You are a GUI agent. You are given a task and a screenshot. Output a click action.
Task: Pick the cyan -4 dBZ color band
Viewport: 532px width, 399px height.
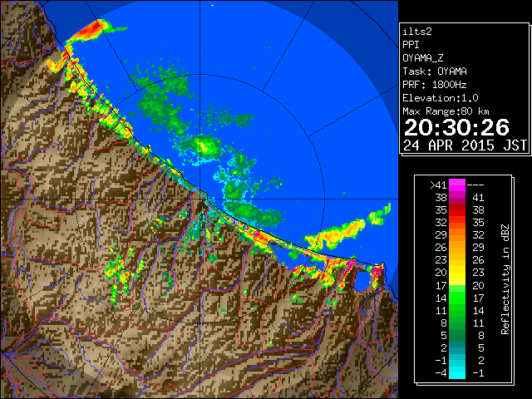(457, 372)
